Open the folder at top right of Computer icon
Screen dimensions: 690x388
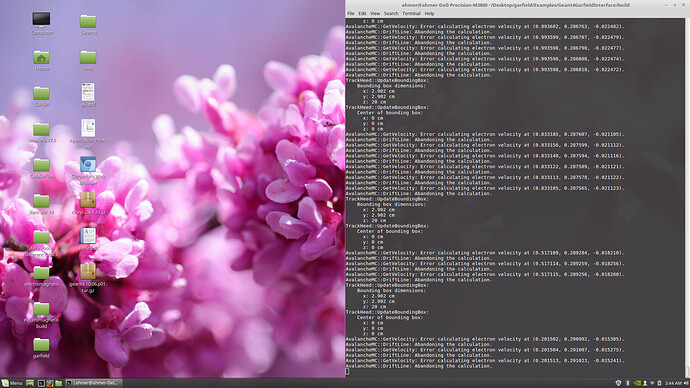pos(88,24)
